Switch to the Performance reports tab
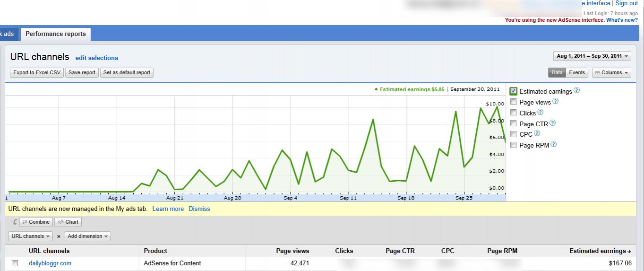Viewport: 644px width, 271px height. (56, 34)
